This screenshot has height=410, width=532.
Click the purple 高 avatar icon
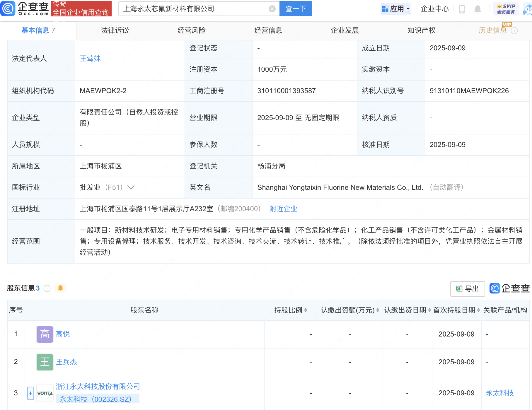(x=45, y=334)
